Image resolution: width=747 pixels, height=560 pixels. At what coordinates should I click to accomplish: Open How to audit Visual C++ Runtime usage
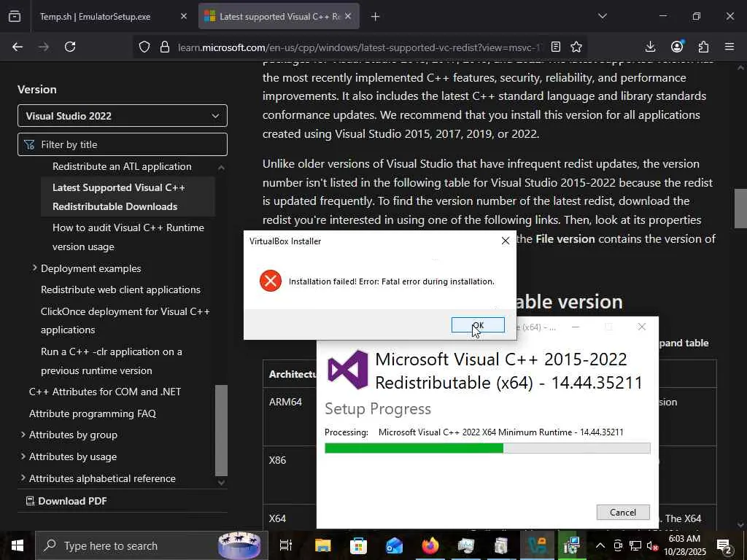[128, 237]
